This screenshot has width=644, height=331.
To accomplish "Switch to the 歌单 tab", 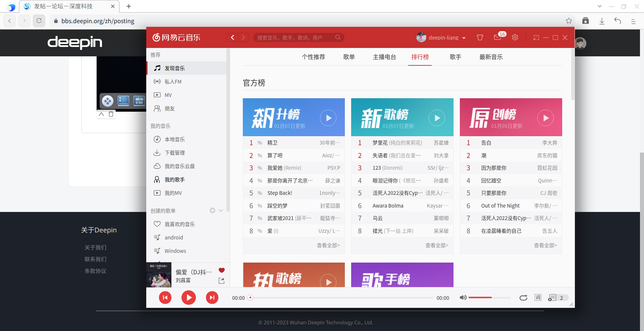I will coord(349,57).
